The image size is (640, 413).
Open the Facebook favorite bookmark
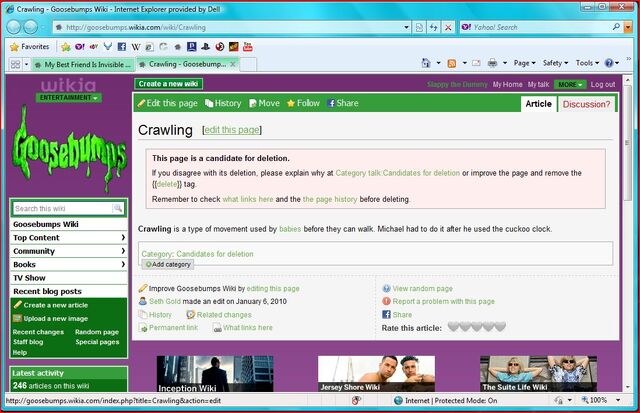(x=122, y=47)
